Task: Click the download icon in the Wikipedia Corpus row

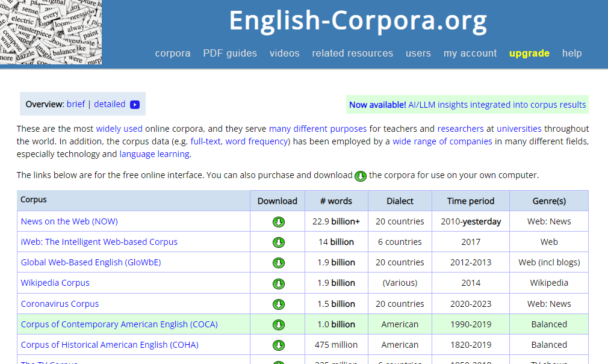Action: (278, 284)
